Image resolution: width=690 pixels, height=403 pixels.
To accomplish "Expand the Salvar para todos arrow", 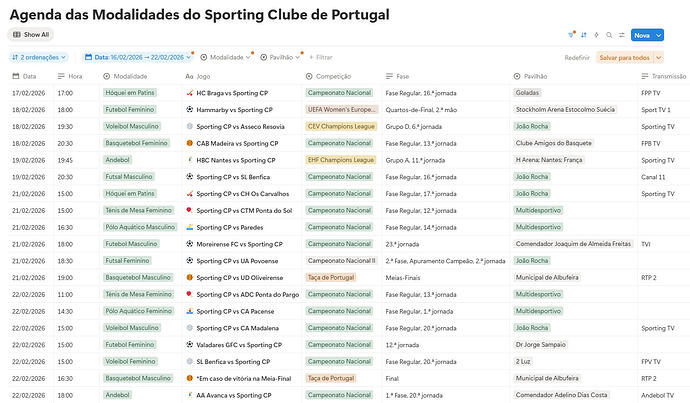I will click(x=659, y=58).
